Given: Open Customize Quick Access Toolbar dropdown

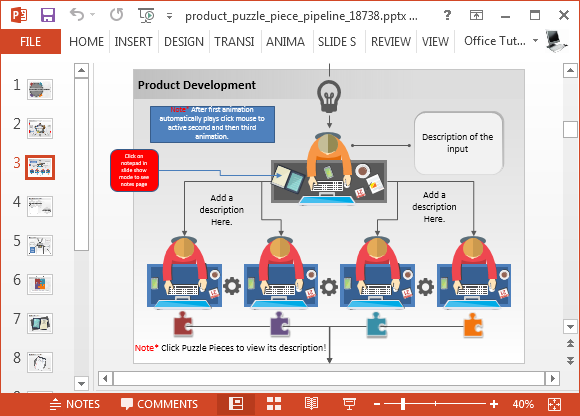Looking at the screenshot, I should (169, 16).
